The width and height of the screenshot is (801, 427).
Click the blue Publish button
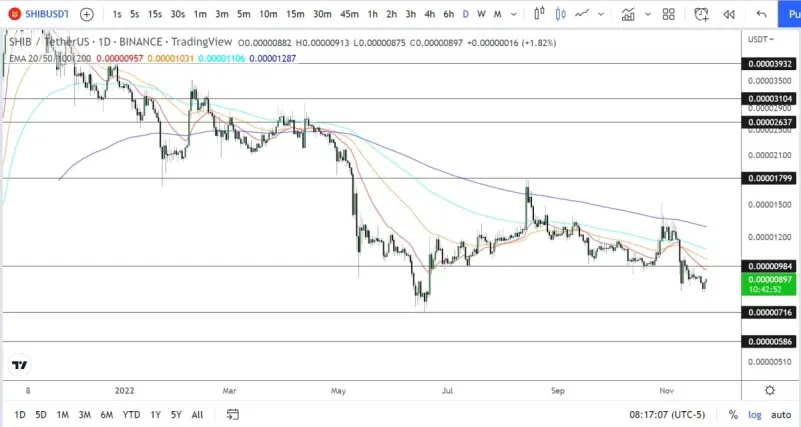(x=789, y=14)
